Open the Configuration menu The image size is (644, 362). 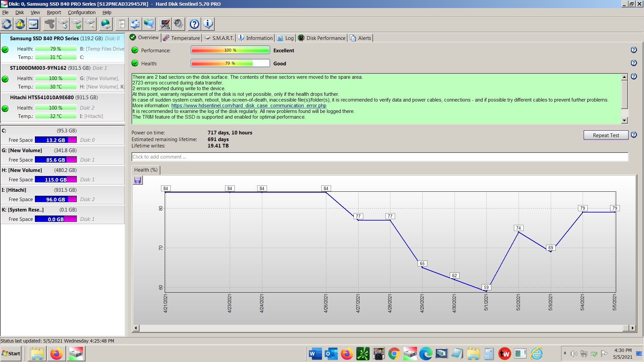click(x=82, y=12)
